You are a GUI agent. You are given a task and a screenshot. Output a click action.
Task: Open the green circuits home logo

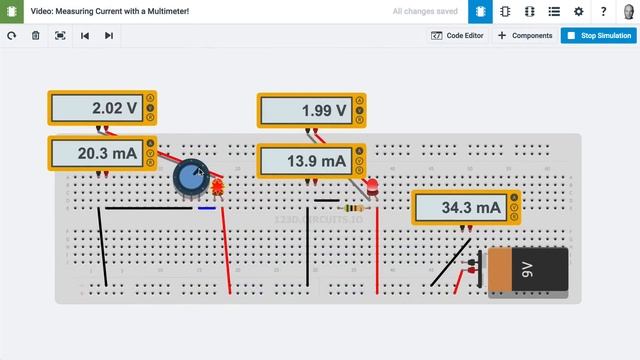click(12, 11)
